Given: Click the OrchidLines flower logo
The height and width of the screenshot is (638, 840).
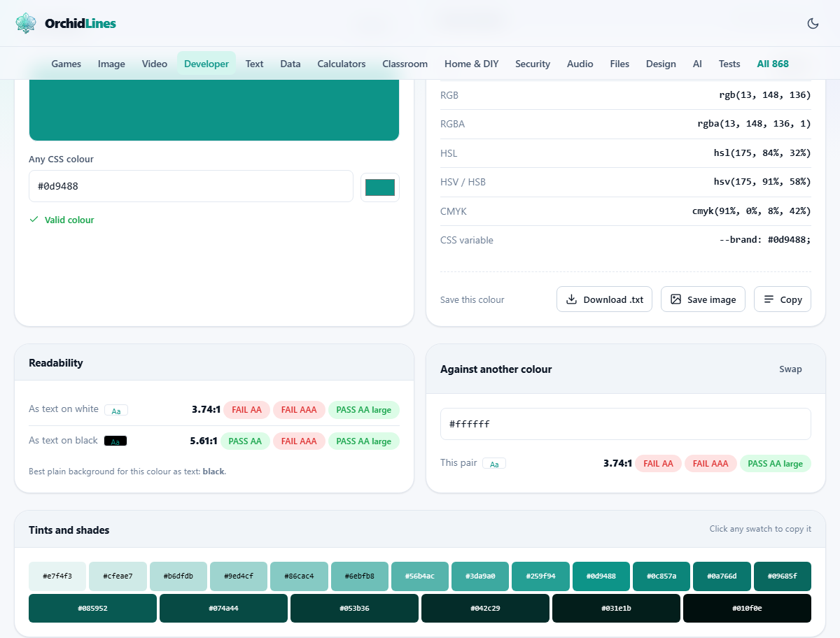Looking at the screenshot, I should [26, 23].
